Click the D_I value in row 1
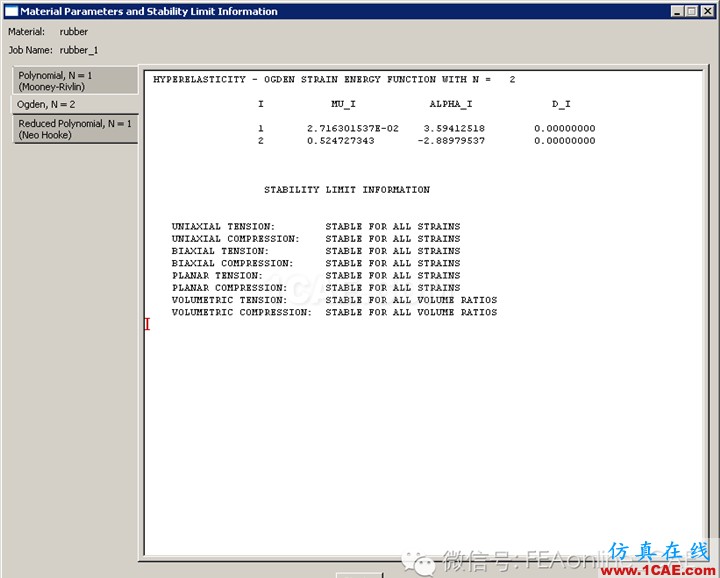Viewport: 720px width, 578px height. (x=564, y=129)
